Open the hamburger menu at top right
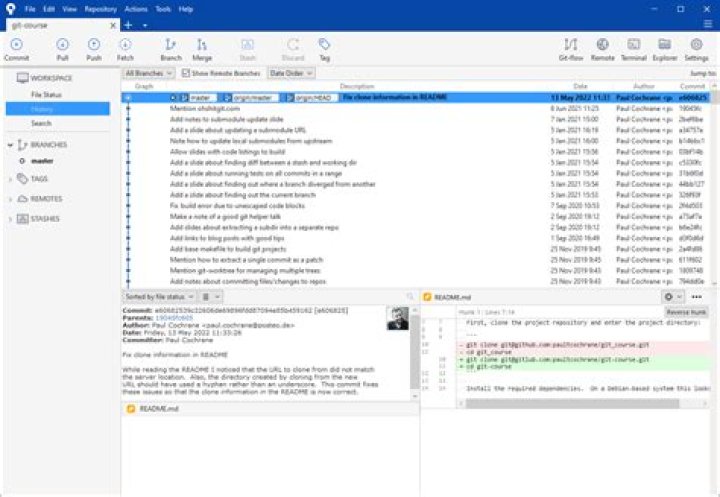Viewport: 720px width, 497px height. click(708, 24)
